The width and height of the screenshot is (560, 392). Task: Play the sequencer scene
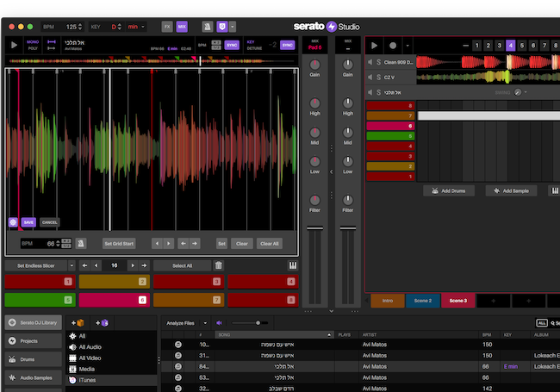pyautogui.click(x=374, y=46)
